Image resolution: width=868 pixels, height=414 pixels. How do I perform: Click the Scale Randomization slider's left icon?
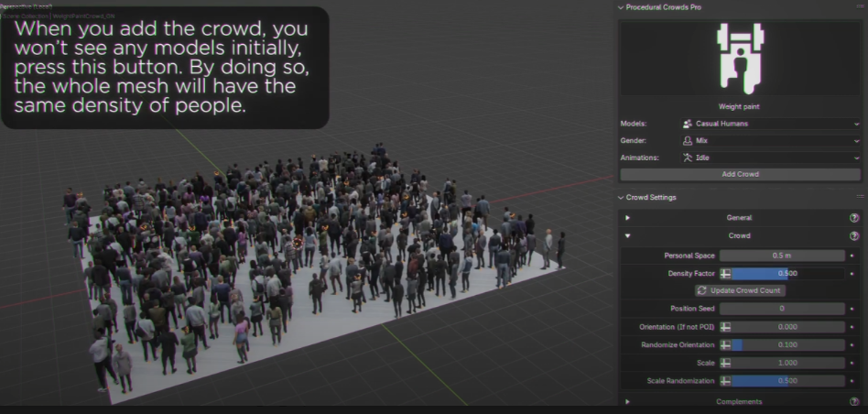725,380
